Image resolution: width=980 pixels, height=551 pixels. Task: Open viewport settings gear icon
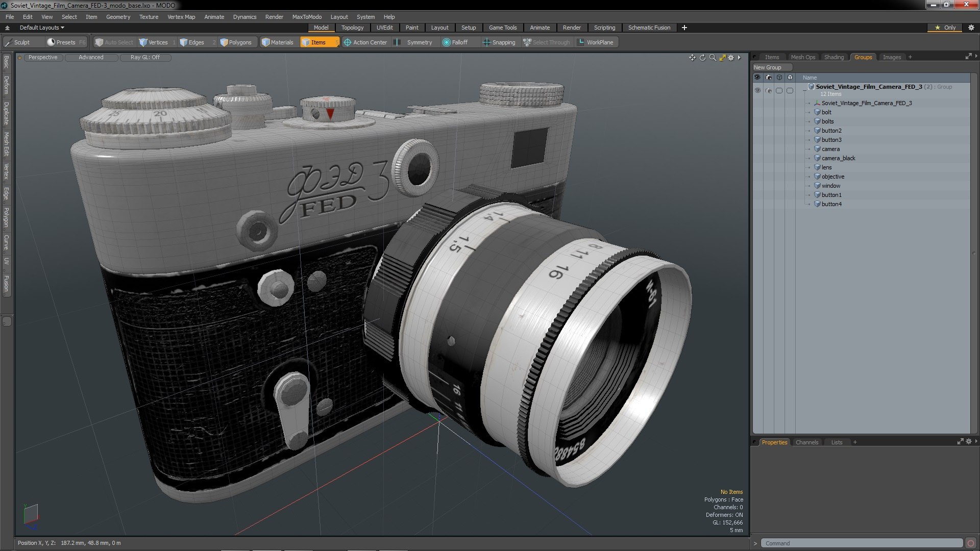(x=731, y=58)
